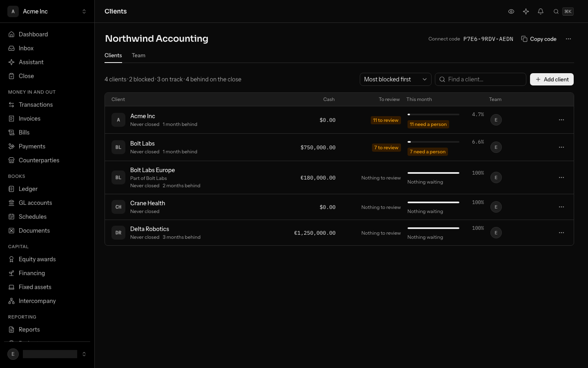Open the Financing sprout icon
The width and height of the screenshot is (588, 368).
coord(11,273)
